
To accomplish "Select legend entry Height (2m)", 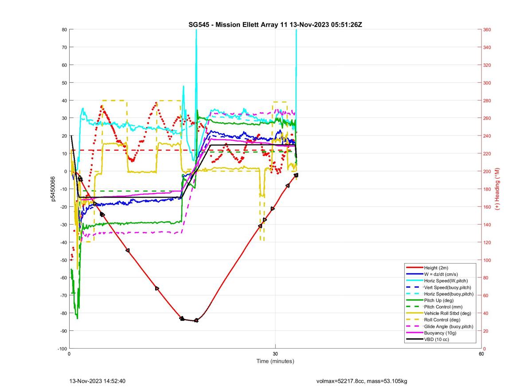I will tap(437, 268).
